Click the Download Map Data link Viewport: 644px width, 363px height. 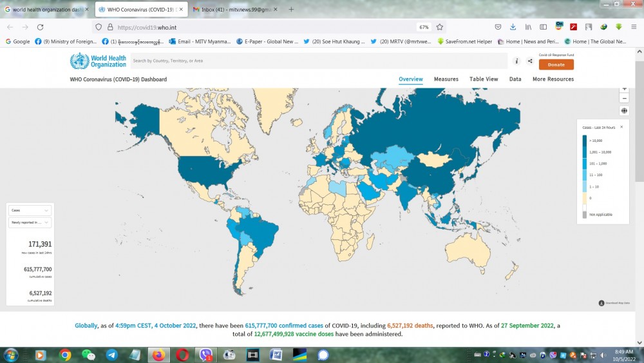pos(617,303)
